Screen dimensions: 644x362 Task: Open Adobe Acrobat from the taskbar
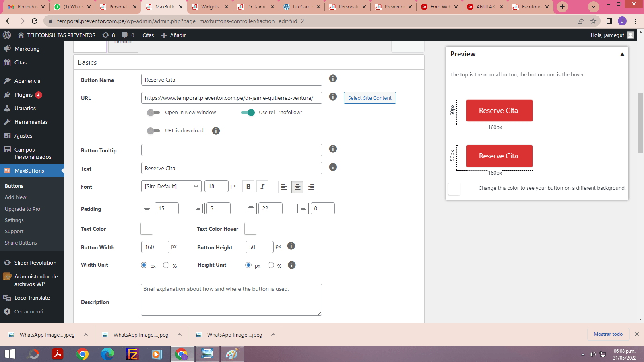(x=58, y=354)
